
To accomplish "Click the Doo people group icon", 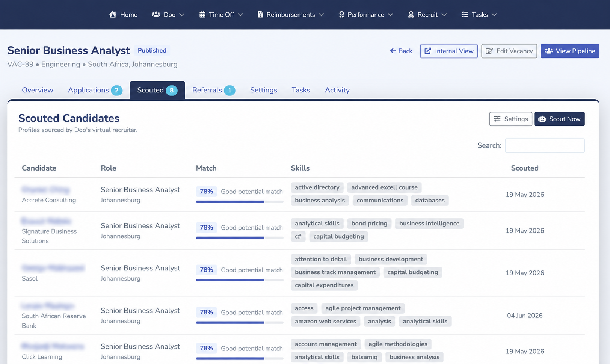I will coord(156,15).
